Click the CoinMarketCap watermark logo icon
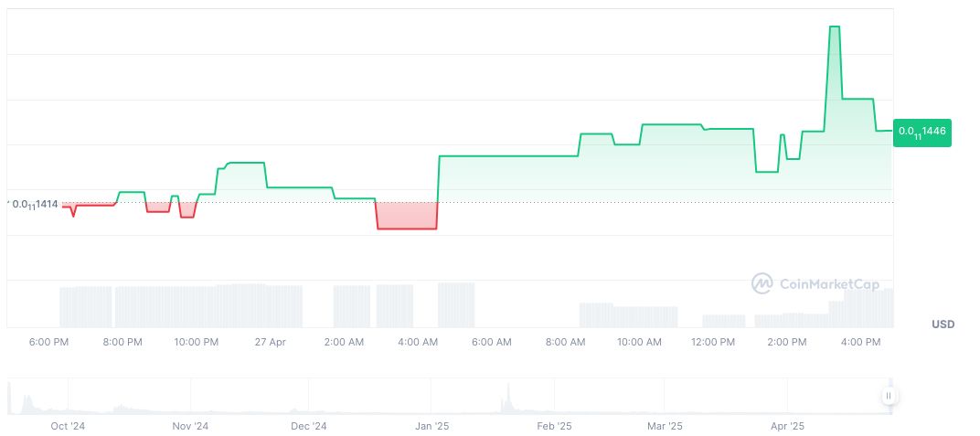This screenshot has width=980, height=436. coord(762,284)
